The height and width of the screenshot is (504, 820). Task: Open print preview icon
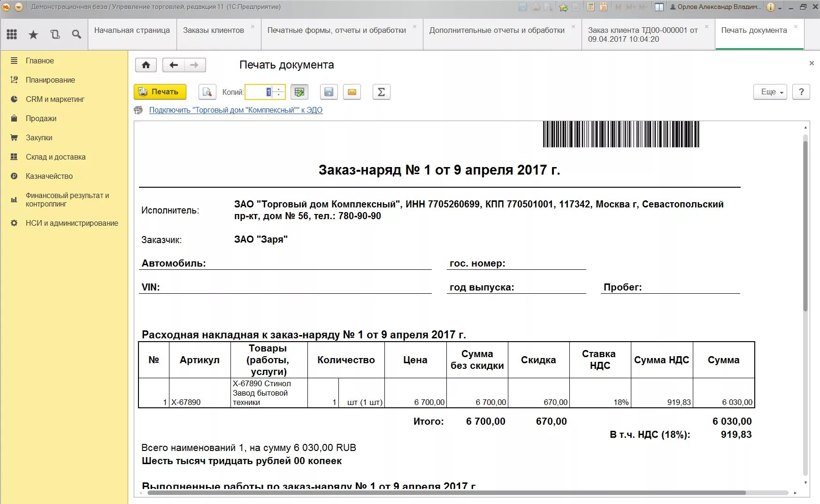click(x=207, y=92)
